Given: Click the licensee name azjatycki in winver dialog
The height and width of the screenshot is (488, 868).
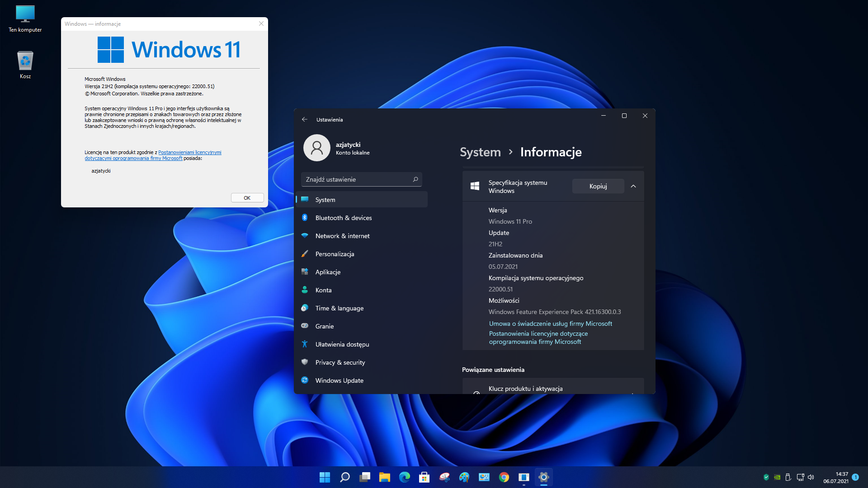Looking at the screenshot, I should [x=101, y=171].
